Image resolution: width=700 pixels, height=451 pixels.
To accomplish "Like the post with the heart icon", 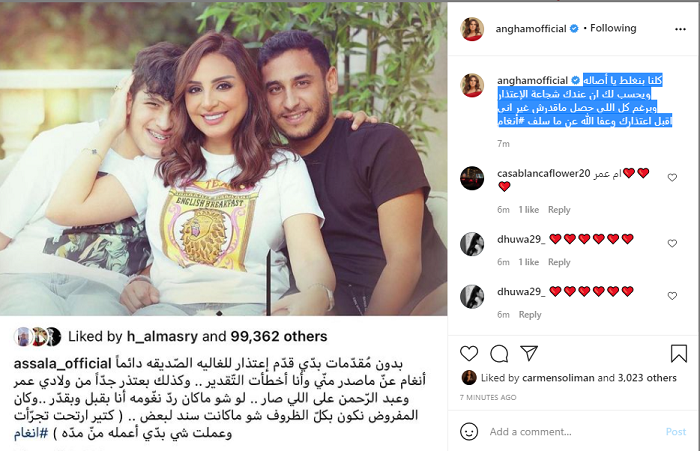I will tap(469, 354).
